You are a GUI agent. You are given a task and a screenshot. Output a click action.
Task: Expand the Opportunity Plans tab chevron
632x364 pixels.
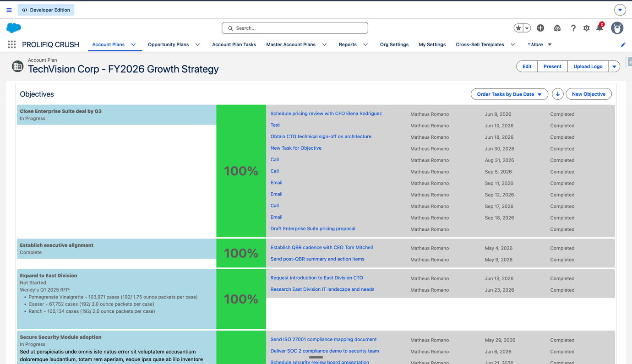pos(197,44)
